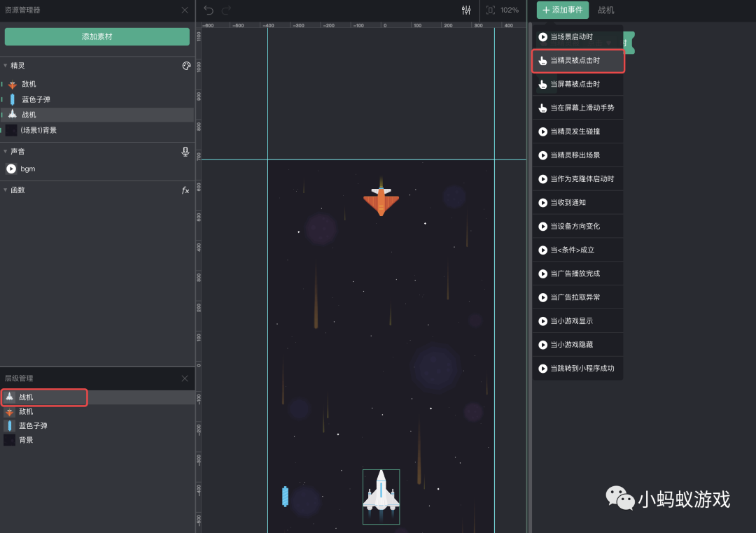Collapse the 声音 section
The width and height of the screenshot is (756, 533).
6,151
